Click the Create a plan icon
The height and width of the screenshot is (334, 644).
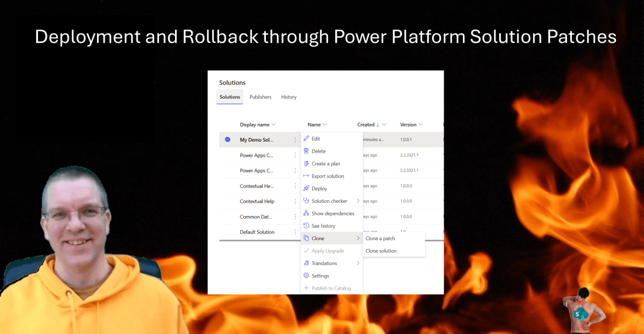coord(306,163)
